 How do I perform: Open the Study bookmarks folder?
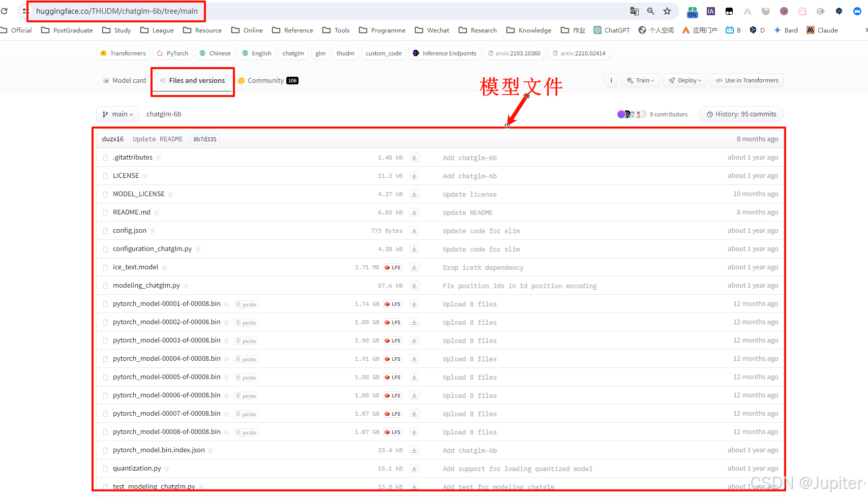[x=116, y=30]
